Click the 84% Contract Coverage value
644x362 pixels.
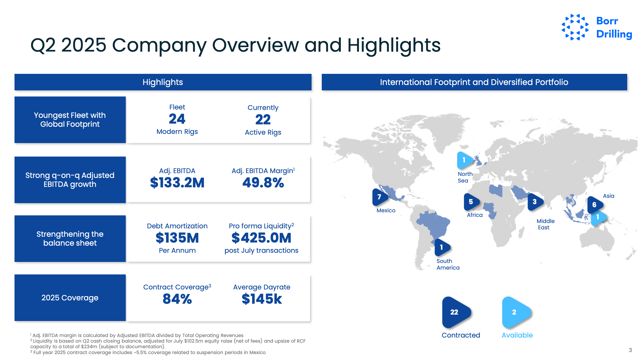point(177,299)
